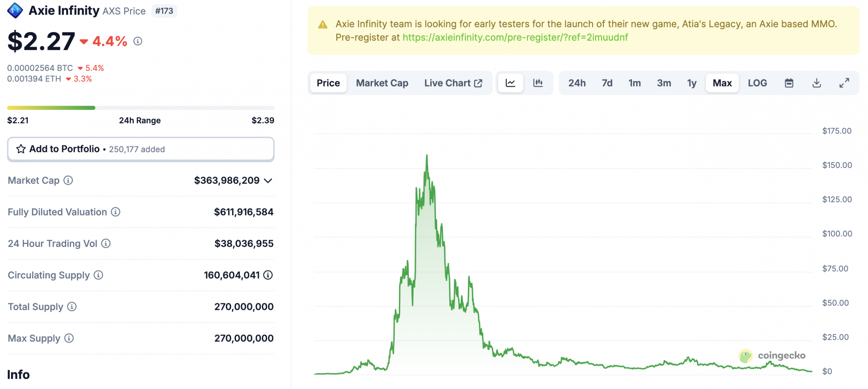Viewport: 868px width, 389px height.
Task: Click the Axie Infinity diamond logo
Action: (x=15, y=11)
